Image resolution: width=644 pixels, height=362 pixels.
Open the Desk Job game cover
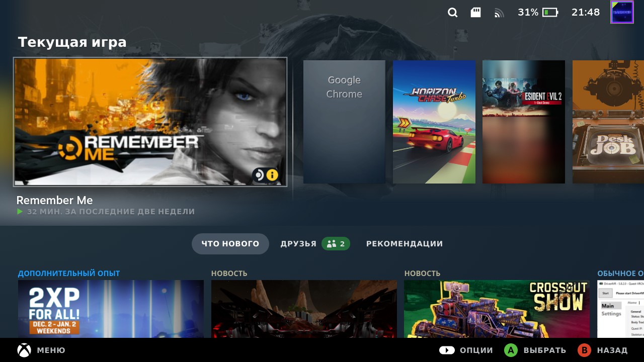click(x=608, y=122)
